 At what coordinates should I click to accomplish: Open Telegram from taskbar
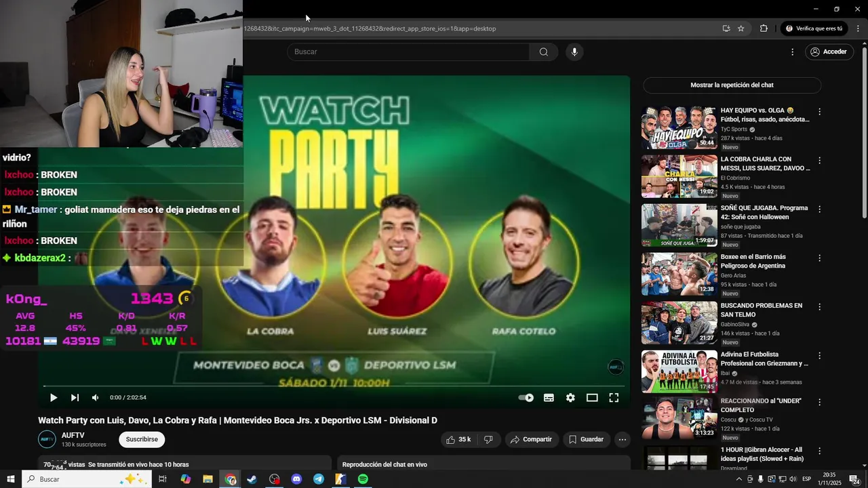[319, 479]
